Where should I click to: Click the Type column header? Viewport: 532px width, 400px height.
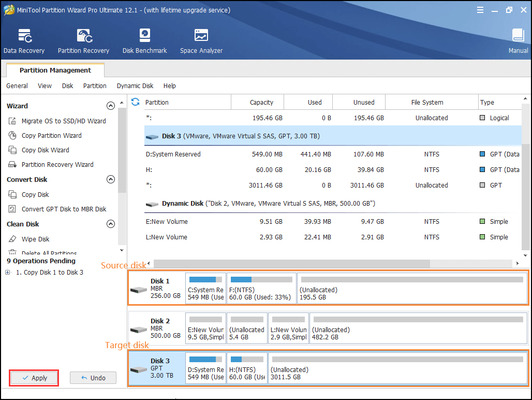[x=500, y=102]
